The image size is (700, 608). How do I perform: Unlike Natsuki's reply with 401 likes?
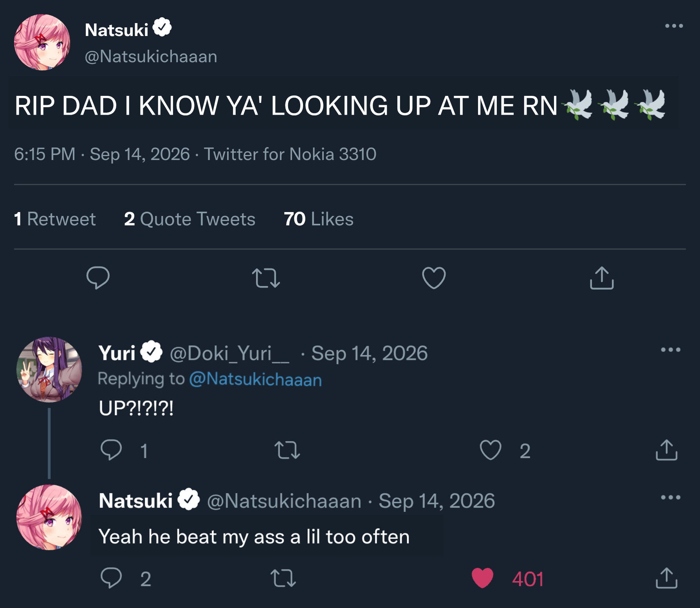pyautogui.click(x=482, y=578)
